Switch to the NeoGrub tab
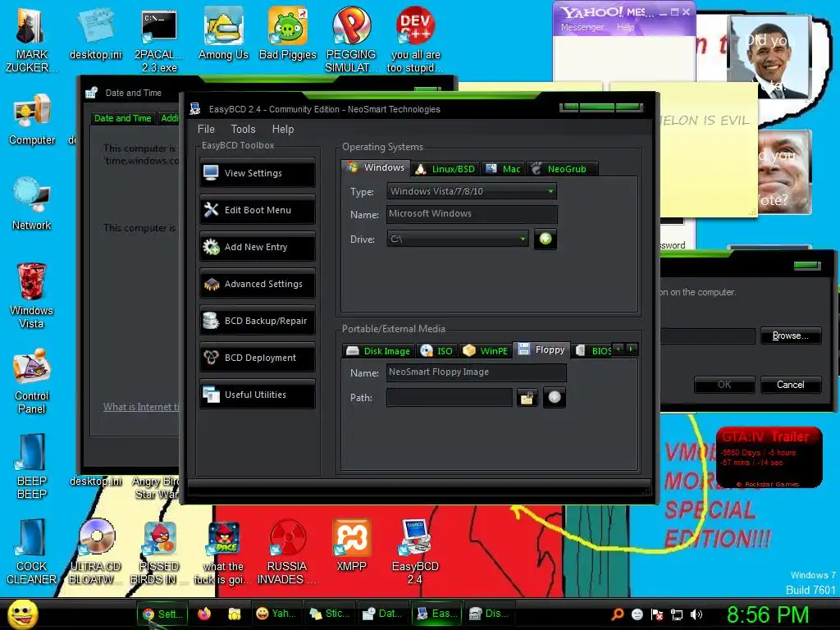840x630 pixels. [x=561, y=169]
